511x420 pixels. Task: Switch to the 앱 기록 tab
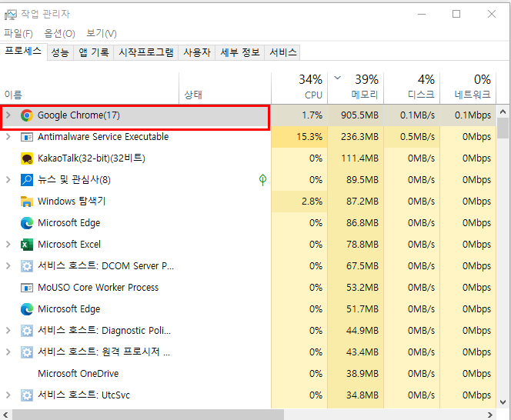pyautogui.click(x=94, y=52)
